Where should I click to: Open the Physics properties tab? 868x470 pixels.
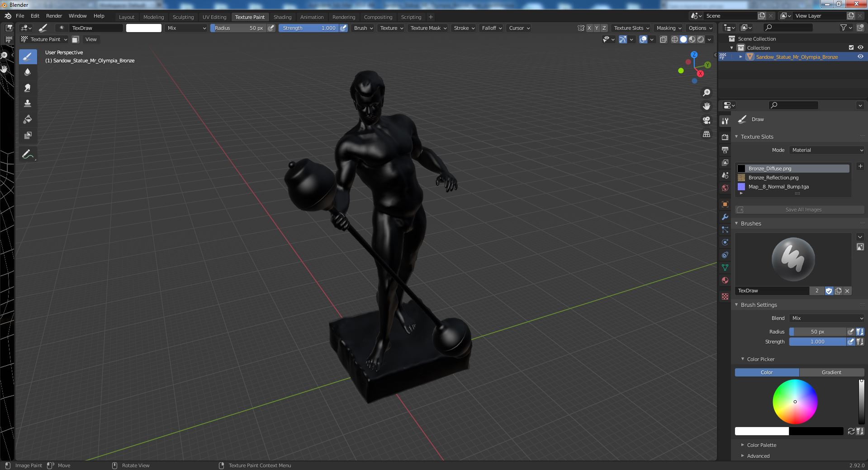725,242
